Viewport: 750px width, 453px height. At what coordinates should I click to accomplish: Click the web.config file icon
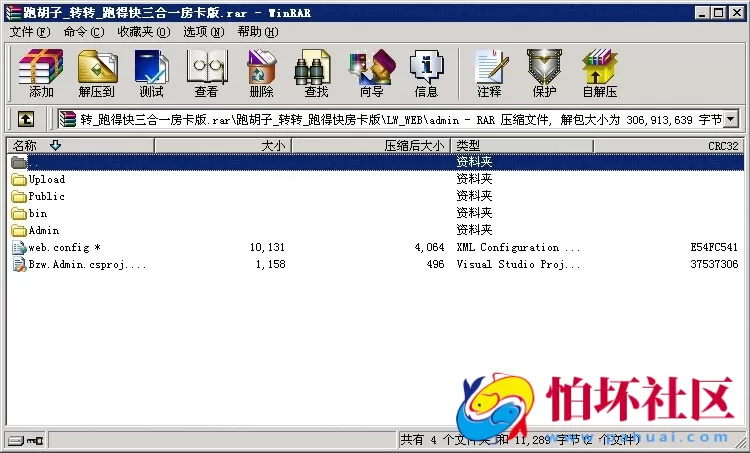coord(19,248)
